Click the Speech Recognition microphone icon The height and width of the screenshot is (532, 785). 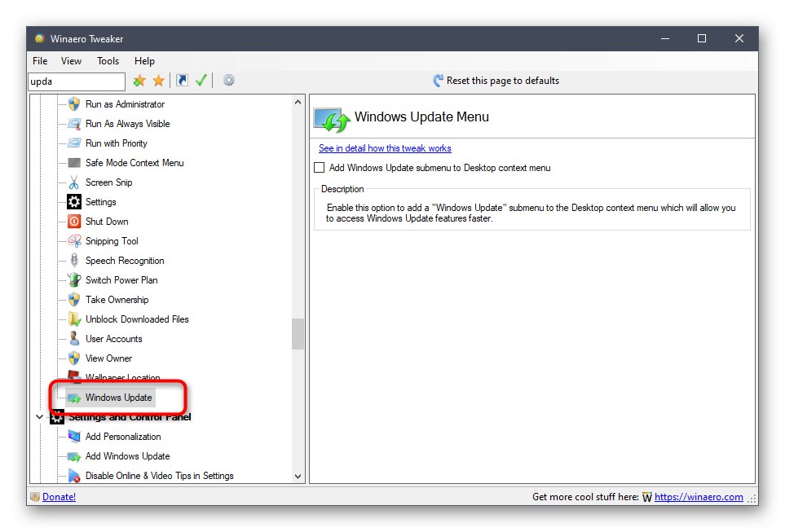point(74,260)
